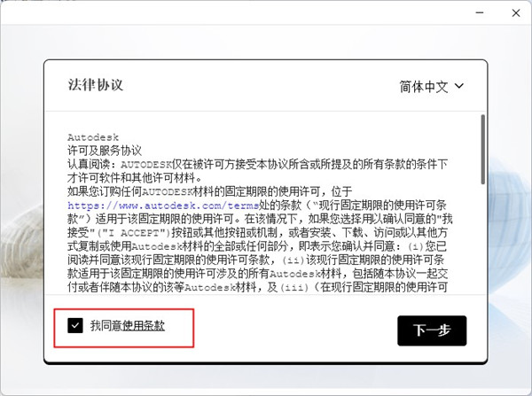Image resolution: width=532 pixels, height=396 pixels.
Task: Expand the chevron arrow beside 简体中文
Action: pos(458,86)
